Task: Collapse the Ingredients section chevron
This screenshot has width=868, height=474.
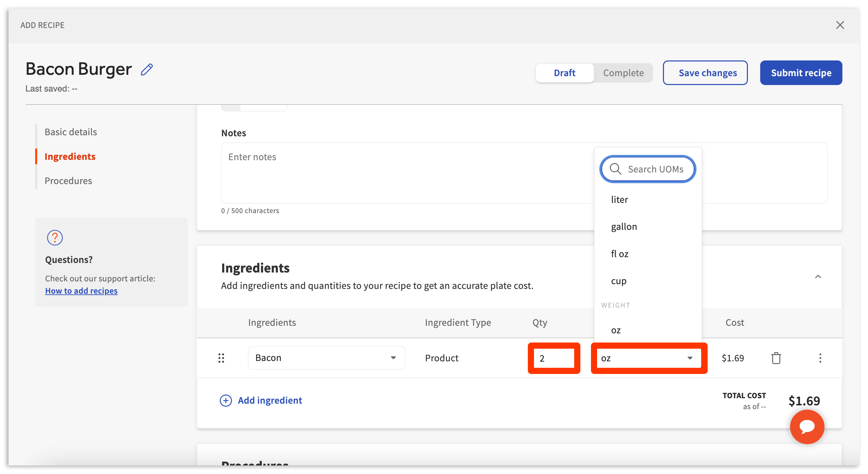Action: pos(818,277)
